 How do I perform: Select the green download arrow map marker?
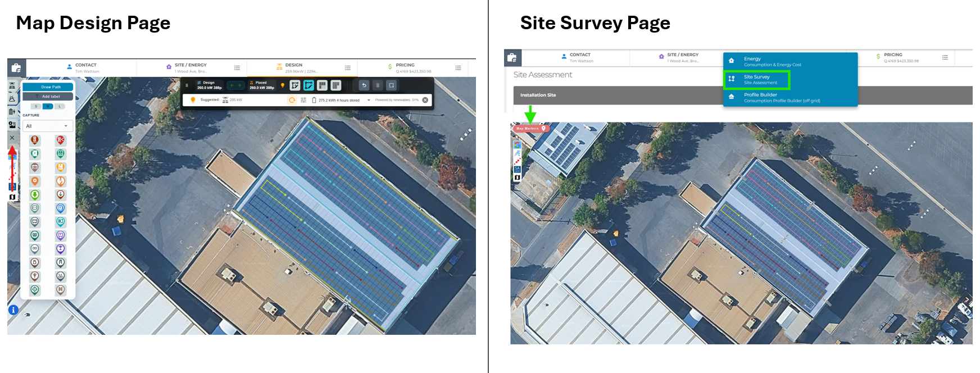pos(35,195)
